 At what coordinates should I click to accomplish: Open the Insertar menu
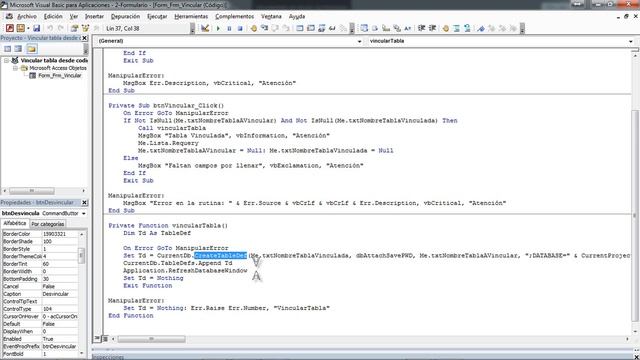[94, 16]
